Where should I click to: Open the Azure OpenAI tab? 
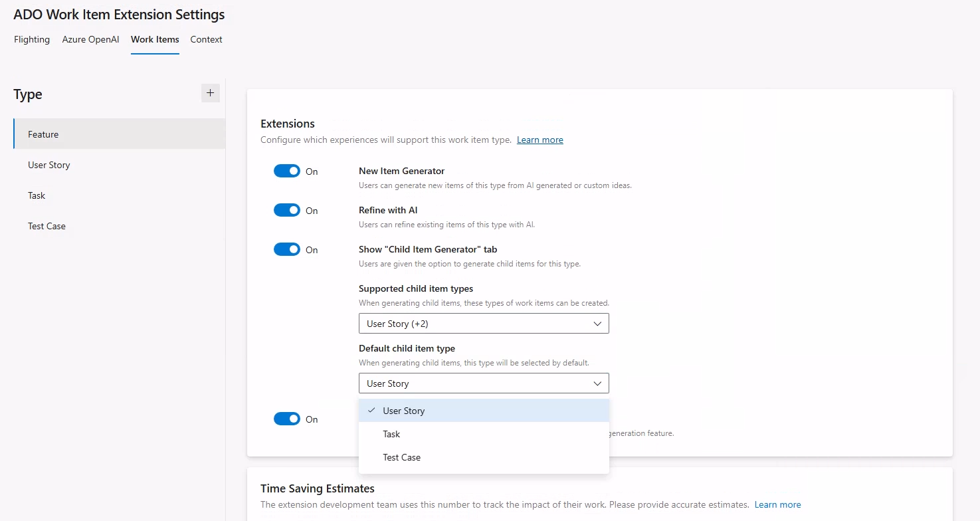90,39
